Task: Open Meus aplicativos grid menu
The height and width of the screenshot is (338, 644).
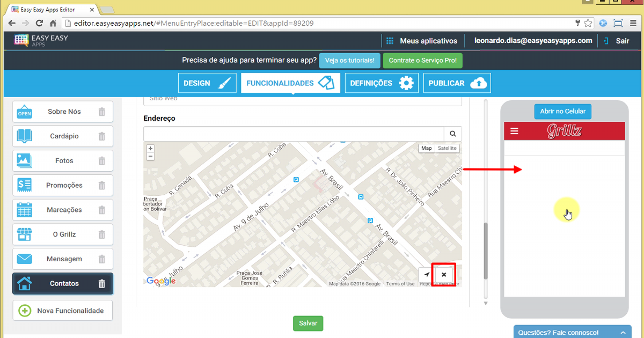Action: (421, 41)
